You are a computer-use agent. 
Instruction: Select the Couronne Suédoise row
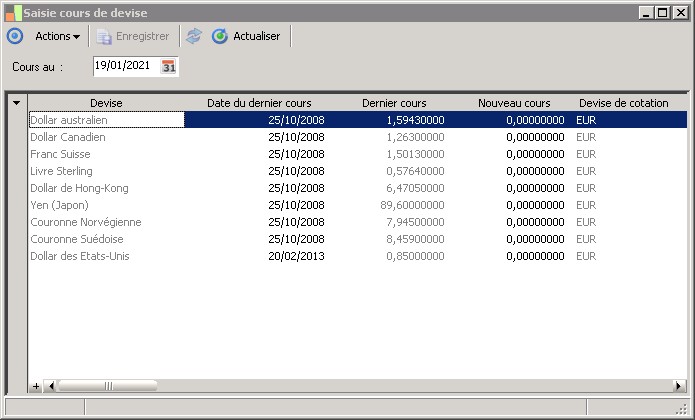point(358,239)
